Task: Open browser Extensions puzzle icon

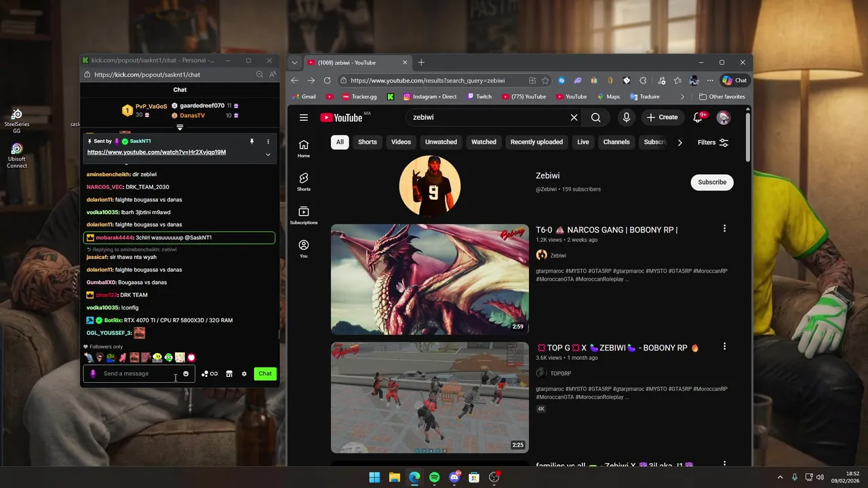Action: [x=643, y=80]
